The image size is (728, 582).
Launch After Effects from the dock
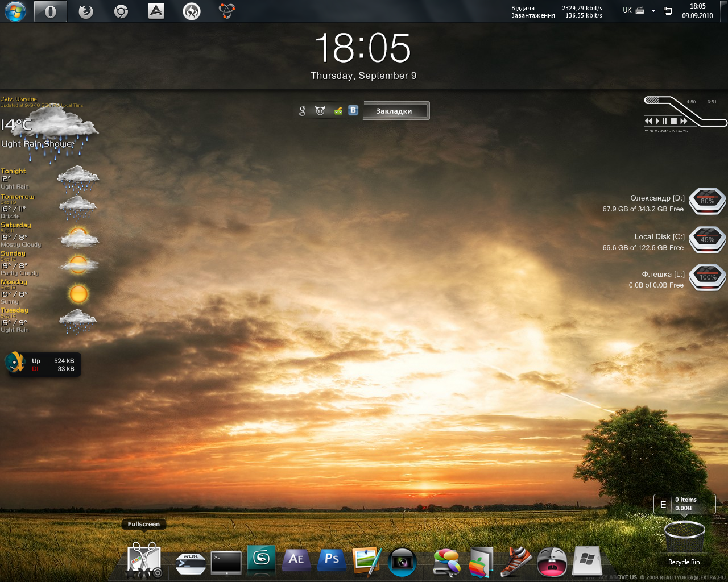coord(296,560)
